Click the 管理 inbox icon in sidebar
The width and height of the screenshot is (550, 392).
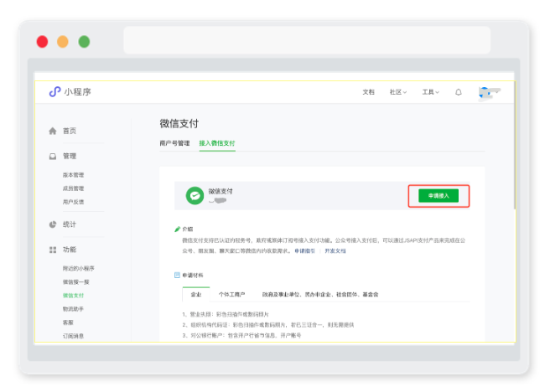click(x=53, y=157)
